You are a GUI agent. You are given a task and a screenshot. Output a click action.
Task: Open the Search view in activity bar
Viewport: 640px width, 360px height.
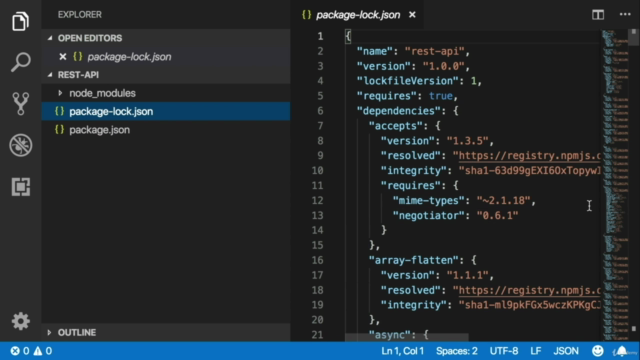(x=20, y=62)
